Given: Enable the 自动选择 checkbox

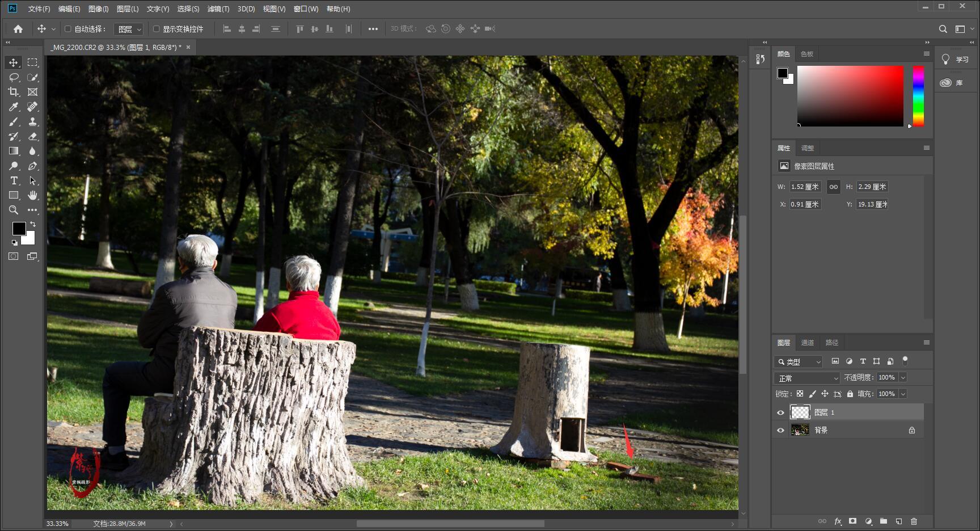Looking at the screenshot, I should (68, 29).
